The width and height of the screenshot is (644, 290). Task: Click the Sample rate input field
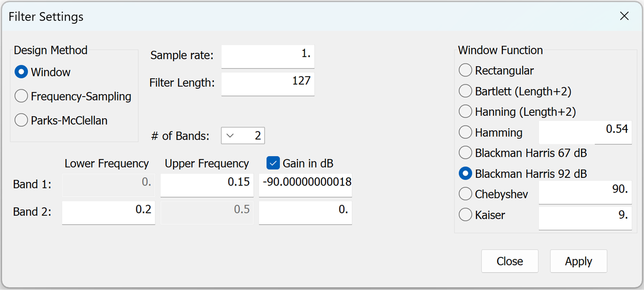pyautogui.click(x=268, y=56)
